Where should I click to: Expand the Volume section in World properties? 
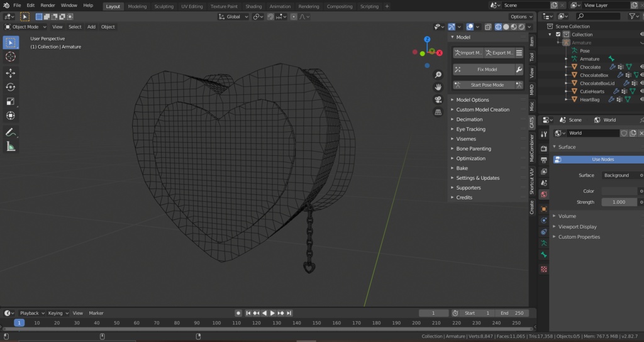click(x=567, y=216)
